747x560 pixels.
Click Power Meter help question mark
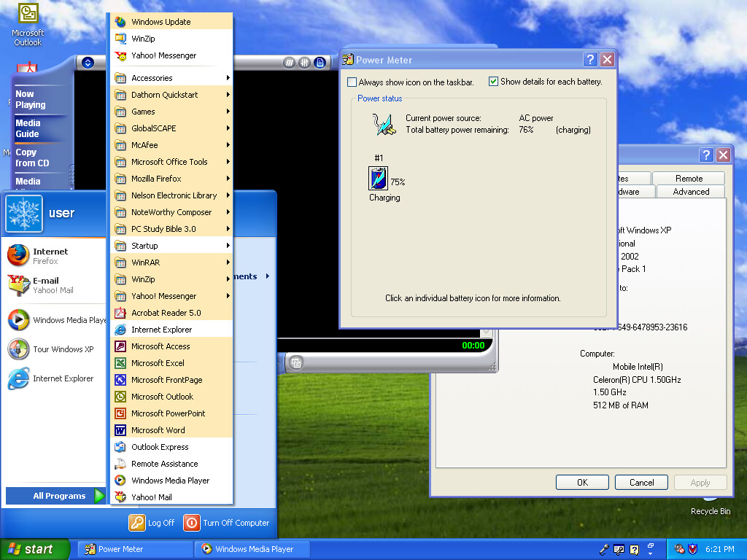point(590,60)
